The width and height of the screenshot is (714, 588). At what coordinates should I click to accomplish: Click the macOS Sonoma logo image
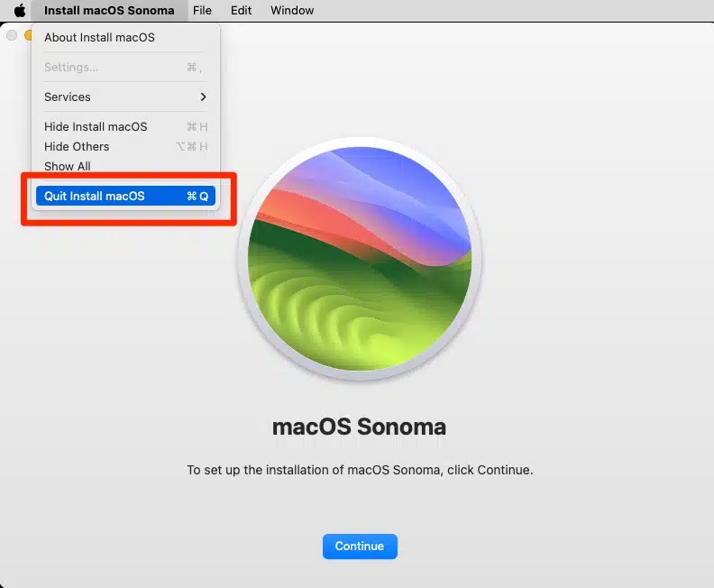pos(360,259)
